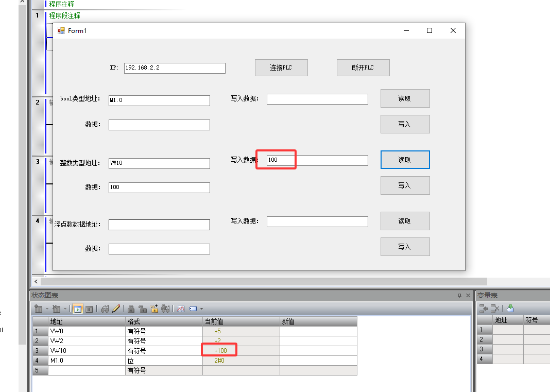Click the delete row icon in status chart
The width and height of the screenshot is (550, 392).
click(x=56, y=309)
